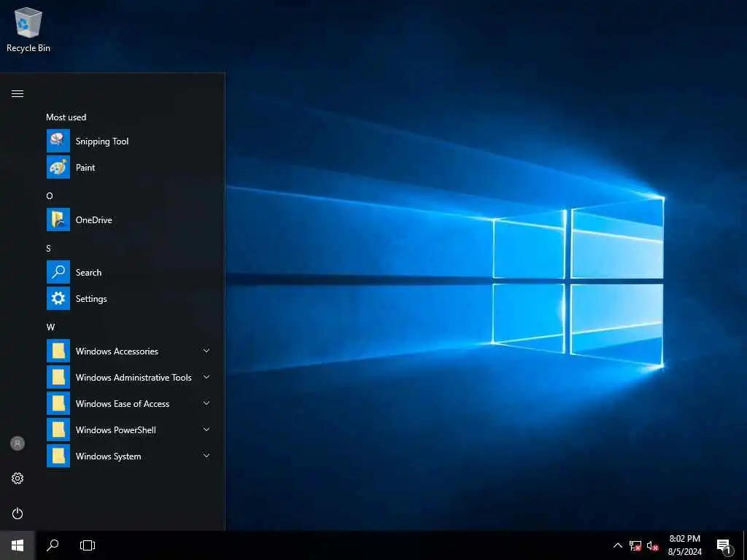This screenshot has height=560, width=747.
Task: Click the Windows Start button
Action: pyautogui.click(x=18, y=545)
